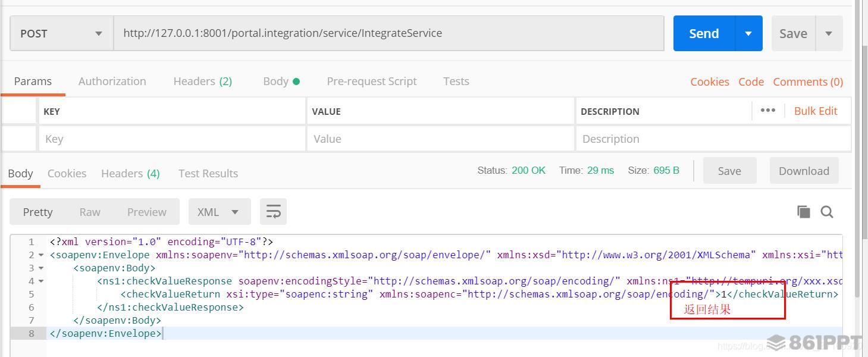The image size is (868, 357).
Task: Click the Bulk Edit link
Action: (x=816, y=111)
